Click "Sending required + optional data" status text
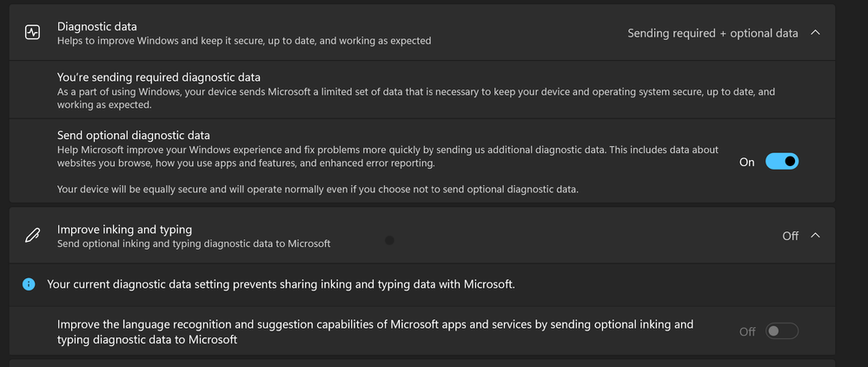This screenshot has height=367, width=868. pos(712,33)
